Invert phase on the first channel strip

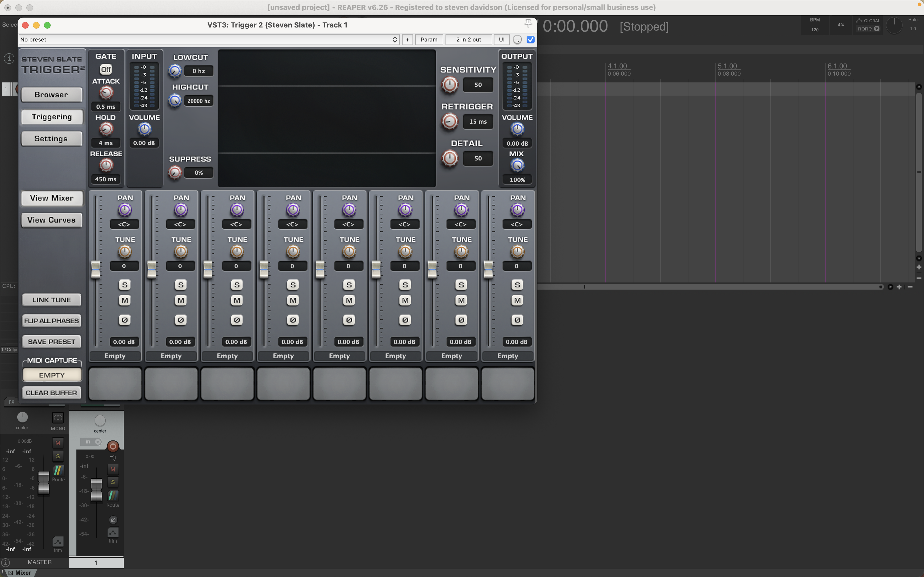[x=124, y=320]
